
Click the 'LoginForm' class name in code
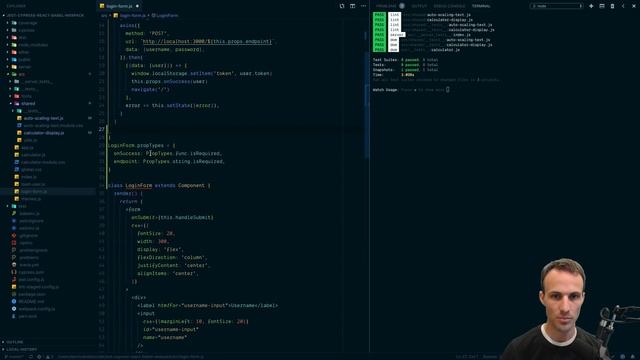tap(138, 186)
